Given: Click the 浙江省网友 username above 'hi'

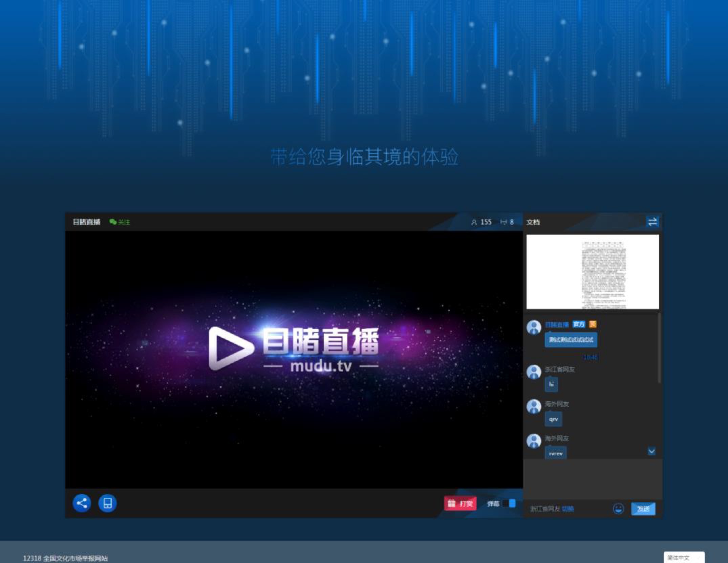Looking at the screenshot, I should (560, 369).
